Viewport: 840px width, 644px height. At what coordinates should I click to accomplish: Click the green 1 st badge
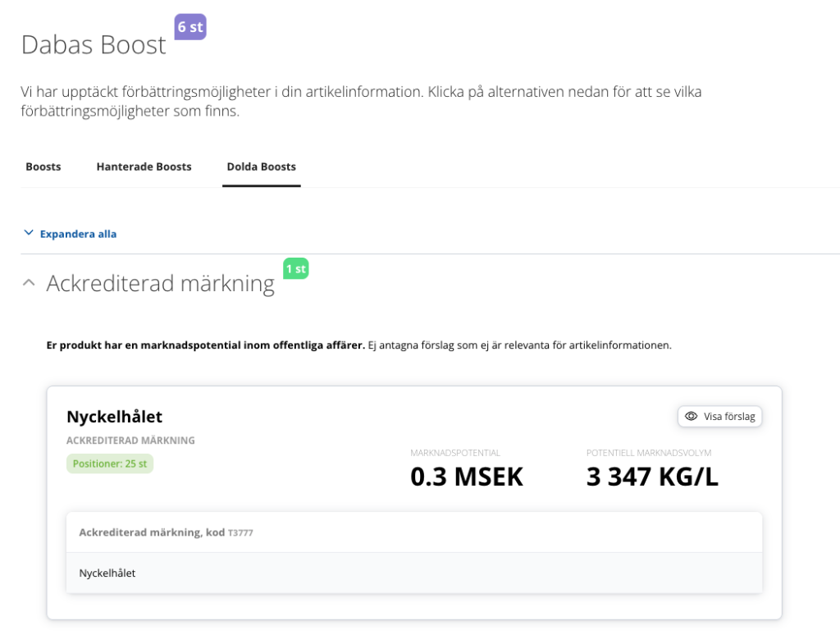tap(295, 268)
